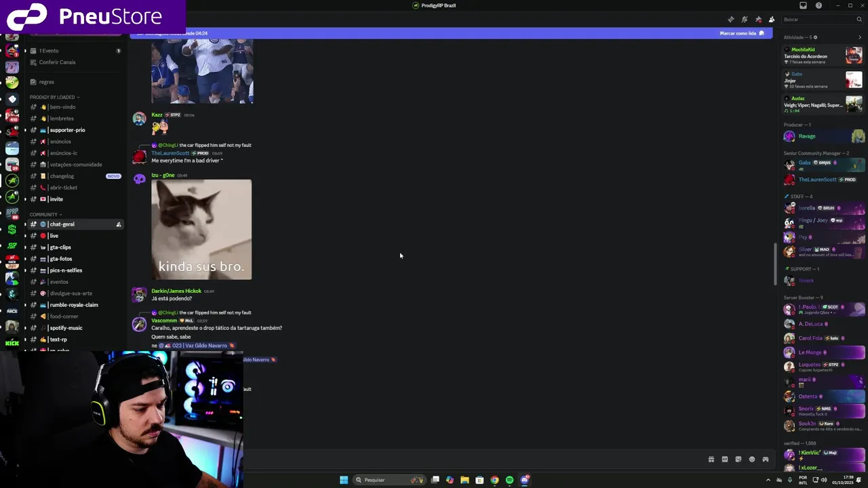The width and height of the screenshot is (868, 488).
Task: Open Kazz's avatar in chat
Action: (139, 119)
